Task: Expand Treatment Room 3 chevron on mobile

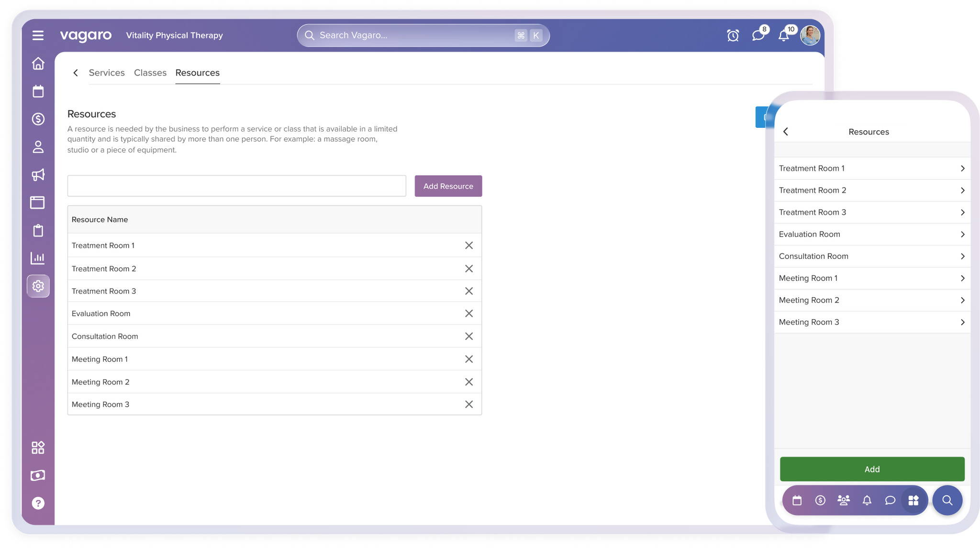Action: (x=962, y=212)
